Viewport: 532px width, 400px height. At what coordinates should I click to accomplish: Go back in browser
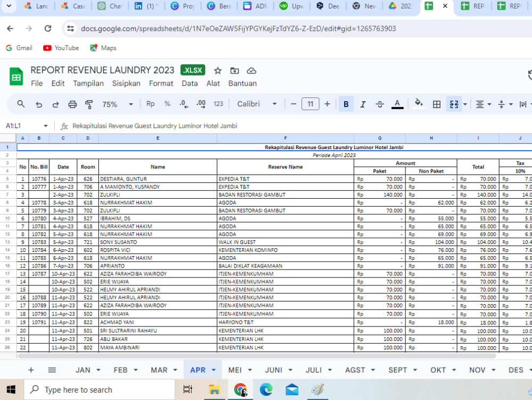(x=10, y=29)
